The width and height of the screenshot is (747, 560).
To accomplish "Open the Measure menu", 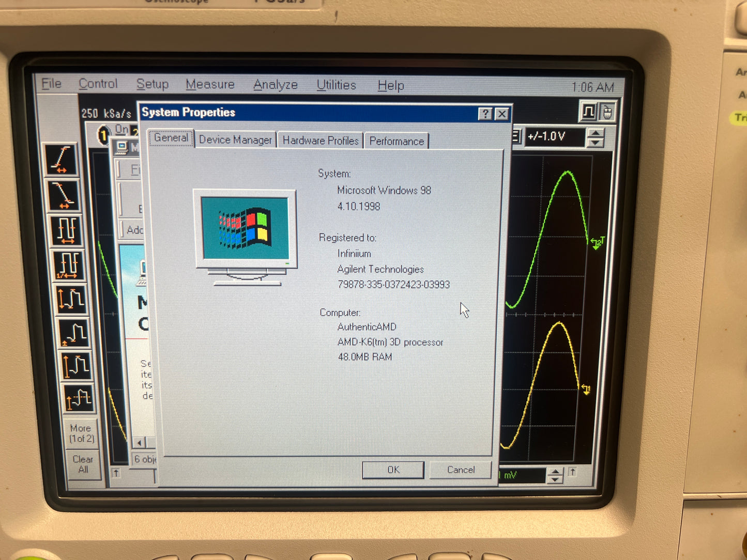I will tap(210, 85).
